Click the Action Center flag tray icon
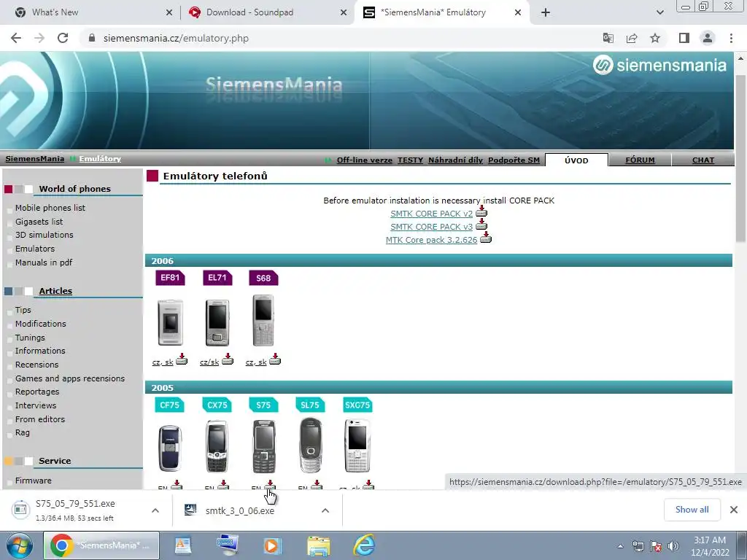This screenshot has height=560, width=747. (656, 546)
